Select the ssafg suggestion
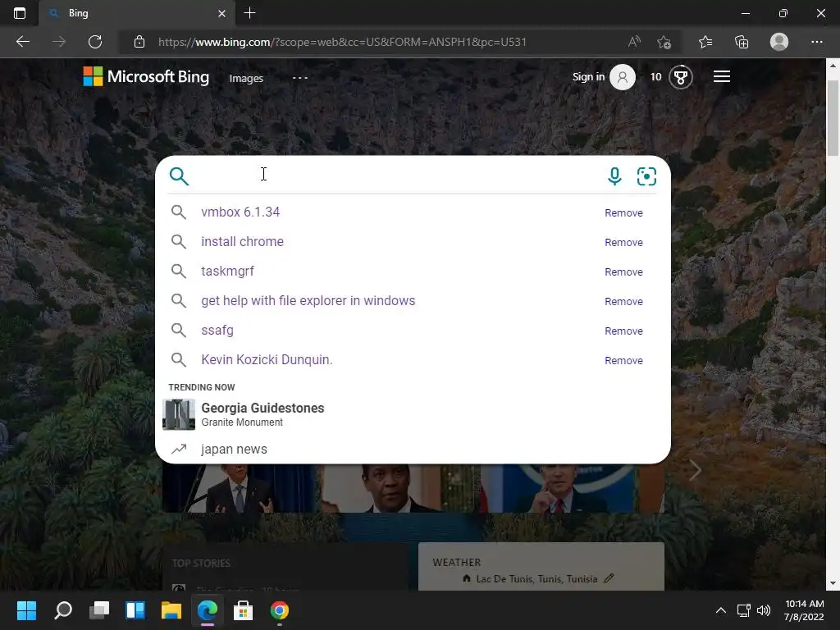This screenshot has height=630, width=840. (217, 330)
